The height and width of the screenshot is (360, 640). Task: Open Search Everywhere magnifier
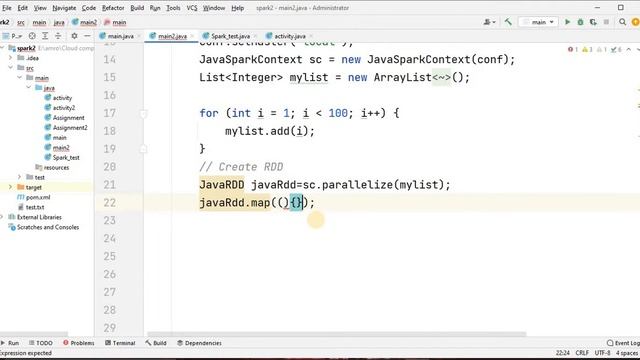[x=622, y=22]
